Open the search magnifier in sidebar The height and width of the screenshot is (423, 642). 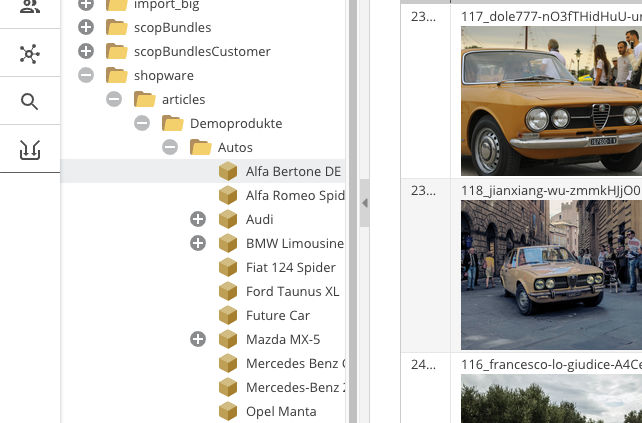pyautogui.click(x=30, y=102)
